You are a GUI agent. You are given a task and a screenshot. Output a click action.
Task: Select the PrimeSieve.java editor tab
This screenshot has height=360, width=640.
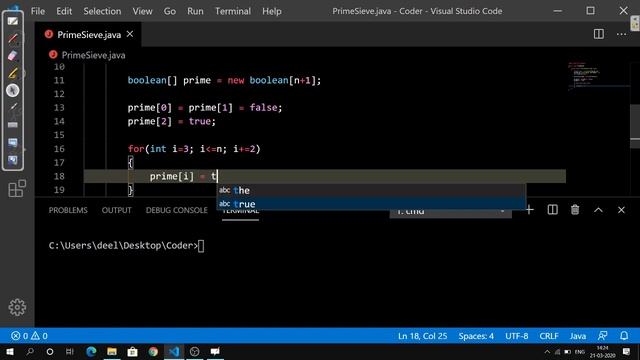[x=89, y=35]
